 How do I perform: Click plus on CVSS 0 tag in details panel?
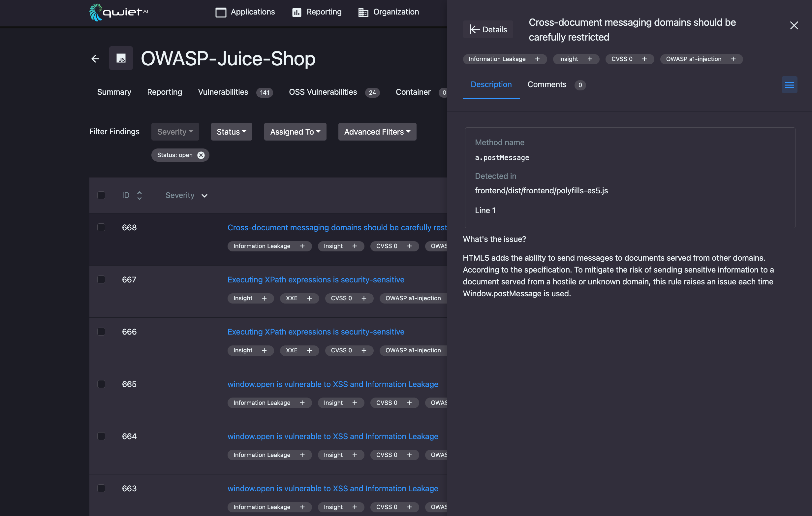tap(644, 59)
